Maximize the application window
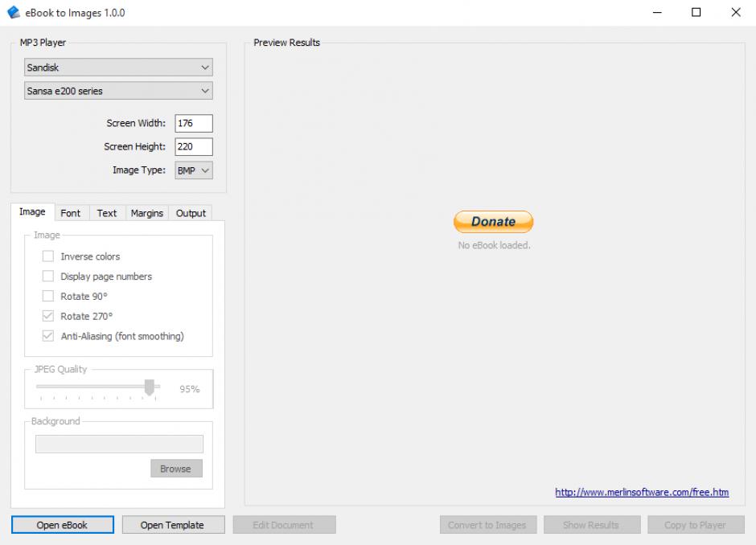Screen dimensions: 756x545 pos(696,13)
